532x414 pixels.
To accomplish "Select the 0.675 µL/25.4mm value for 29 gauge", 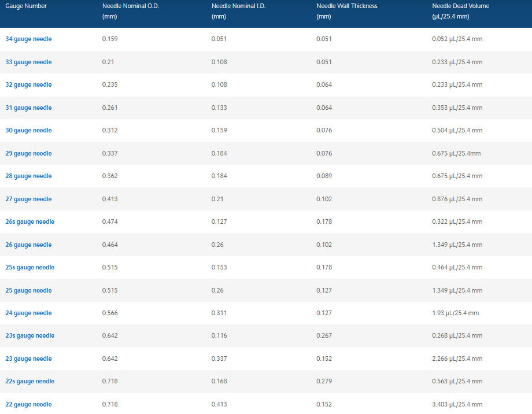I will point(456,153).
